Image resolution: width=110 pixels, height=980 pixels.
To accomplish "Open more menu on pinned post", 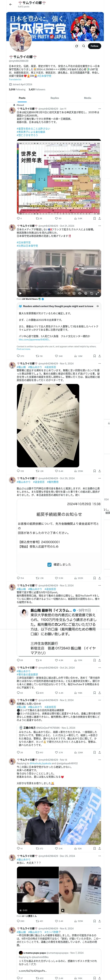I will 99,109.
